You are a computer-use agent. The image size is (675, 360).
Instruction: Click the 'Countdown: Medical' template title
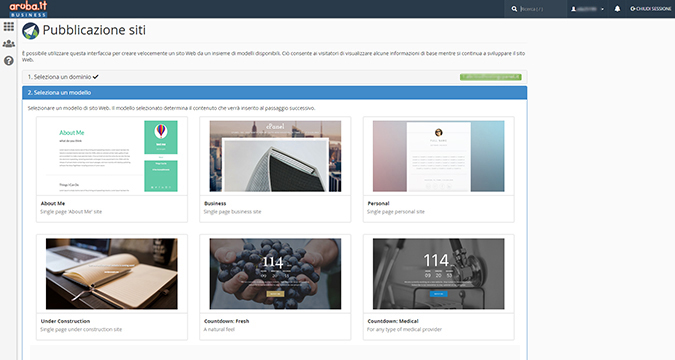coord(393,321)
